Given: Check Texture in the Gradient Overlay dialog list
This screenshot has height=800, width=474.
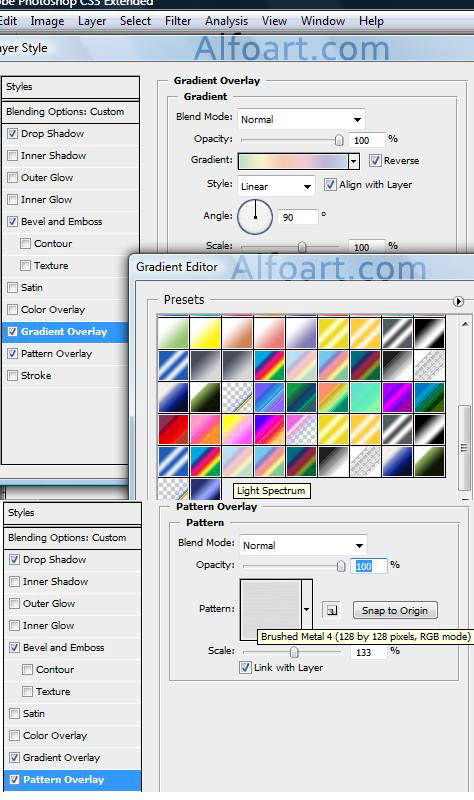Looking at the screenshot, I should (26, 265).
